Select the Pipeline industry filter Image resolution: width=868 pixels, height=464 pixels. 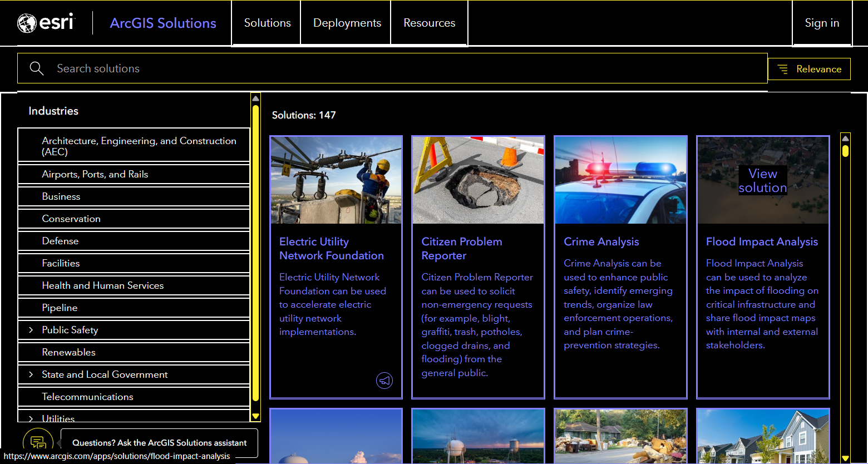click(134, 308)
